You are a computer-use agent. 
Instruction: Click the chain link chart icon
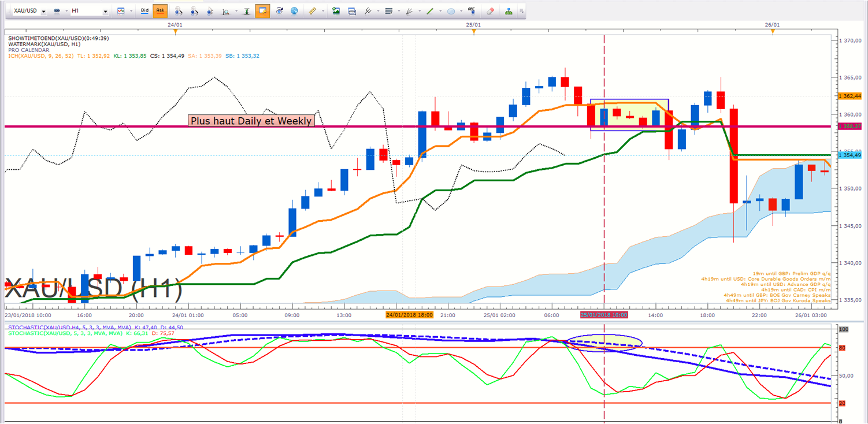click(57, 11)
